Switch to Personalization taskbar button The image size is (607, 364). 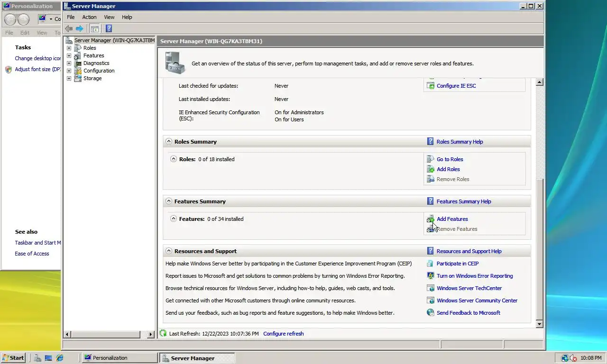pos(119,358)
